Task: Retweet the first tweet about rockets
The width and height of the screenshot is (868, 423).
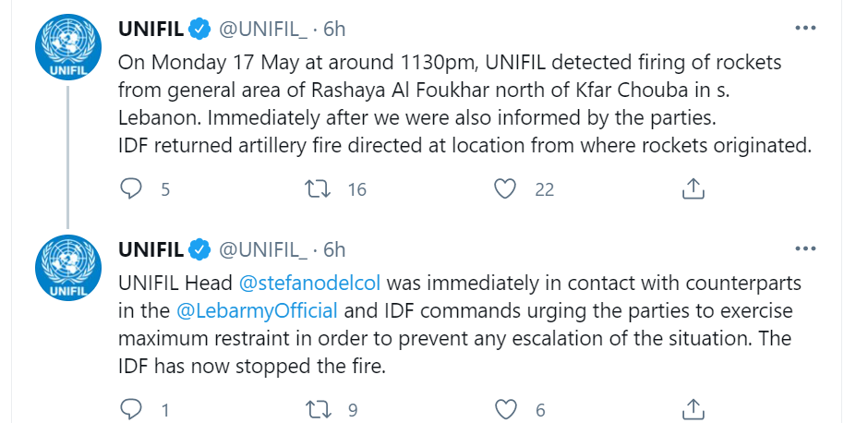Action: [x=319, y=189]
